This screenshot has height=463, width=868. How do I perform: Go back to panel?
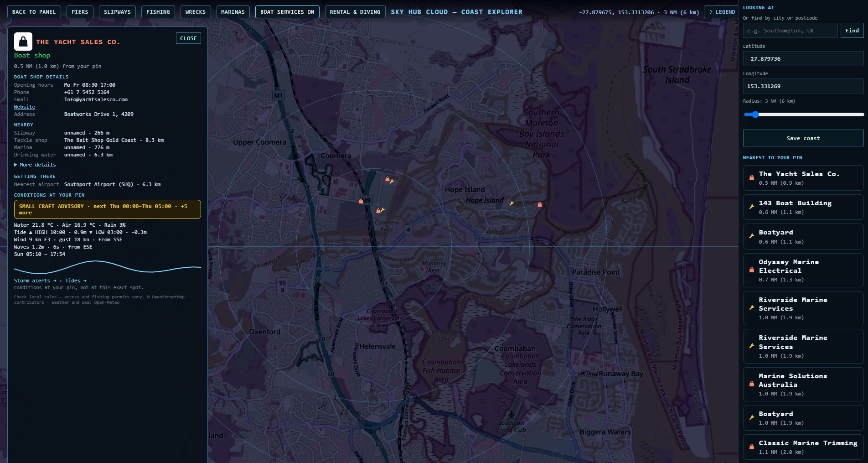point(34,12)
